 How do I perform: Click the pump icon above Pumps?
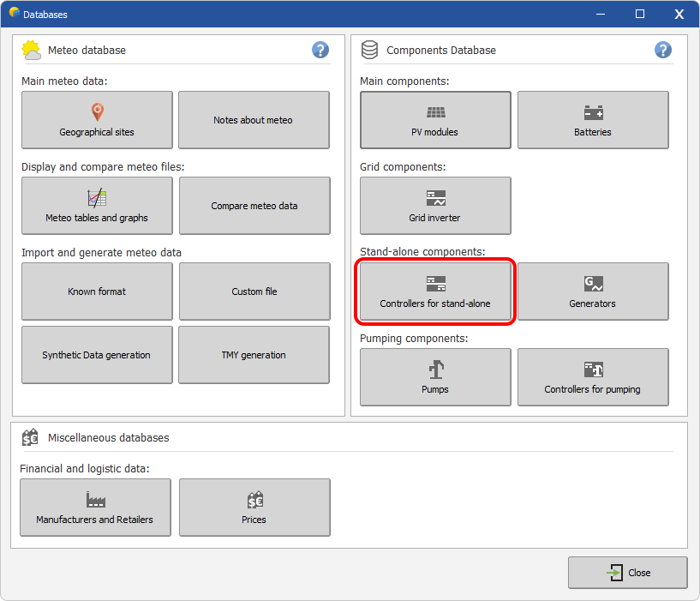click(436, 370)
